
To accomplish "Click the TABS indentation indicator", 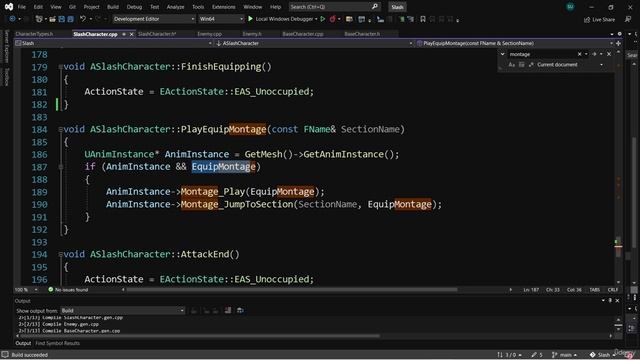I will coord(595,290).
